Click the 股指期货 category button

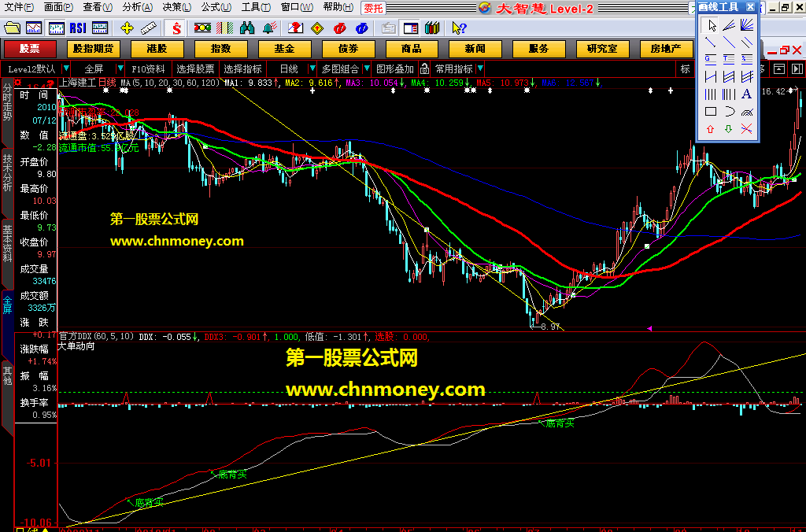pyautogui.click(x=93, y=49)
